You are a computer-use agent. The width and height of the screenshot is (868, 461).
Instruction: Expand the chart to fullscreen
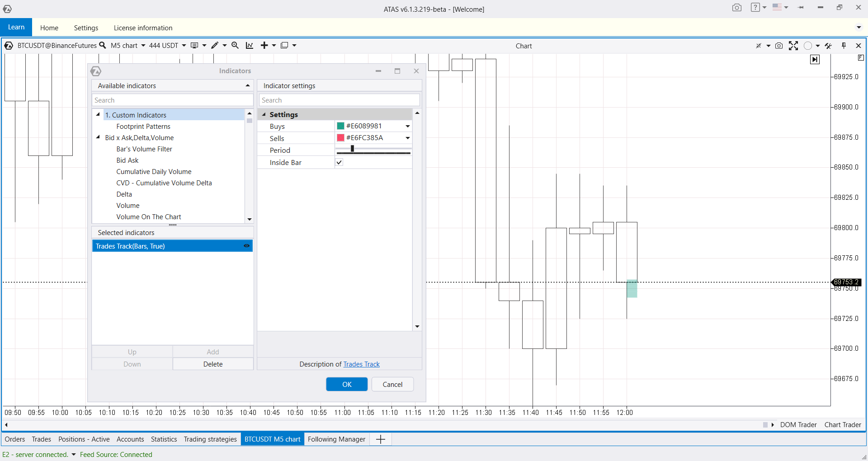click(793, 46)
